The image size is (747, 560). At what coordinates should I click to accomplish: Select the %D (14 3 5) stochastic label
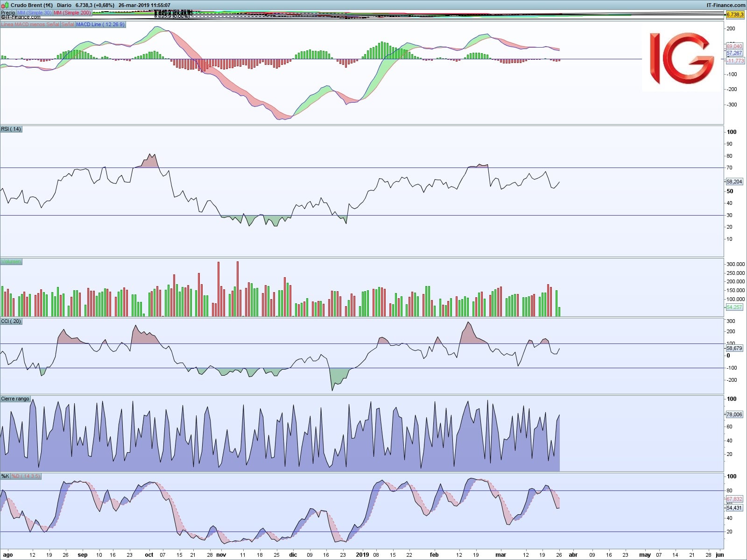click(26, 476)
